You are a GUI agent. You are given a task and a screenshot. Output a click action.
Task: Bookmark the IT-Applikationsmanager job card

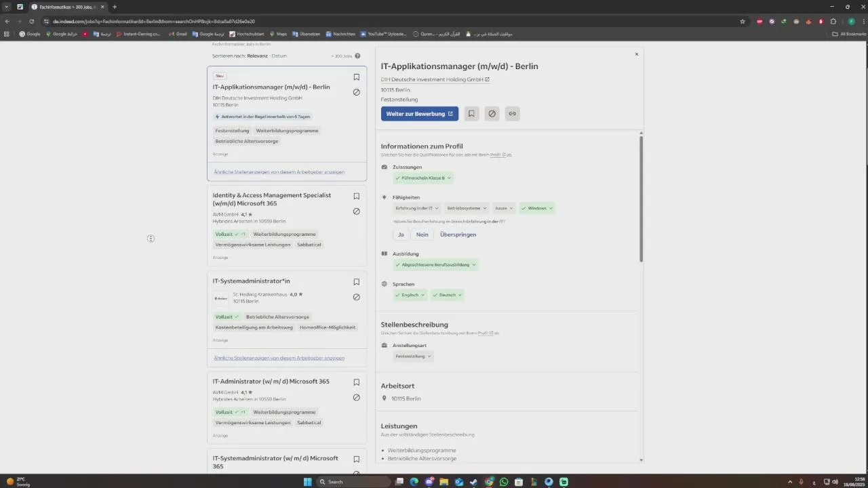click(356, 77)
